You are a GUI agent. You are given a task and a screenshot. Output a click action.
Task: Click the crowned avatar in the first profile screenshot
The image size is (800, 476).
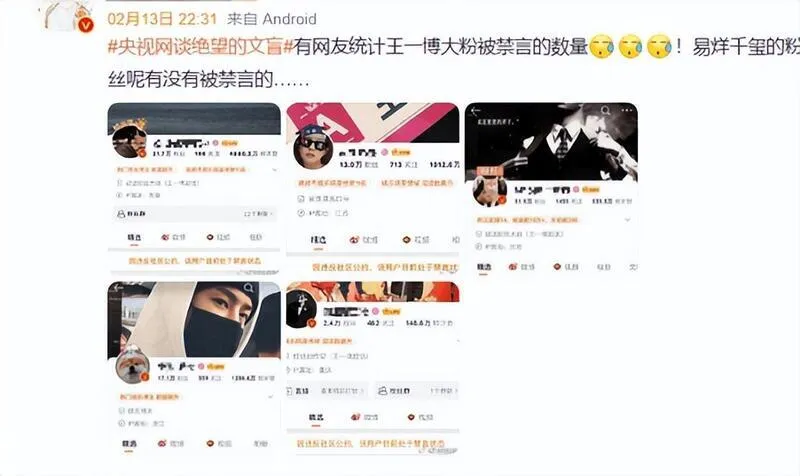[130, 140]
